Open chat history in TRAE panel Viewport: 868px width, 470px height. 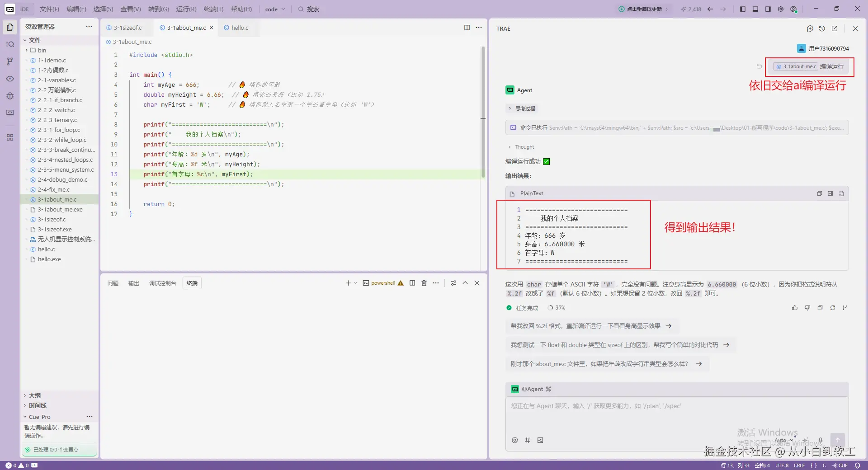tap(822, 28)
